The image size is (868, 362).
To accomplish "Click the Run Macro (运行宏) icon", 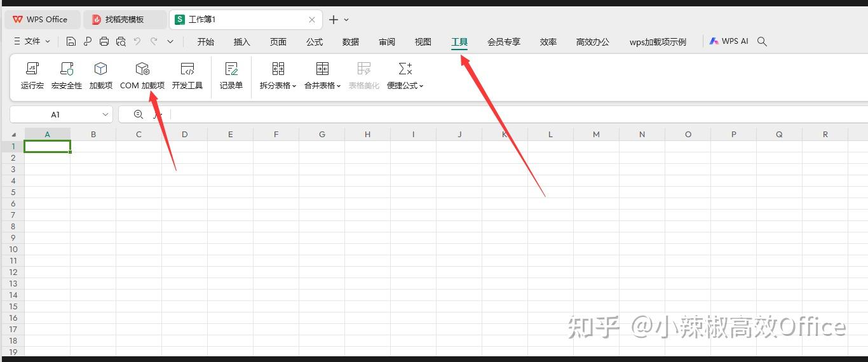I will [x=32, y=69].
